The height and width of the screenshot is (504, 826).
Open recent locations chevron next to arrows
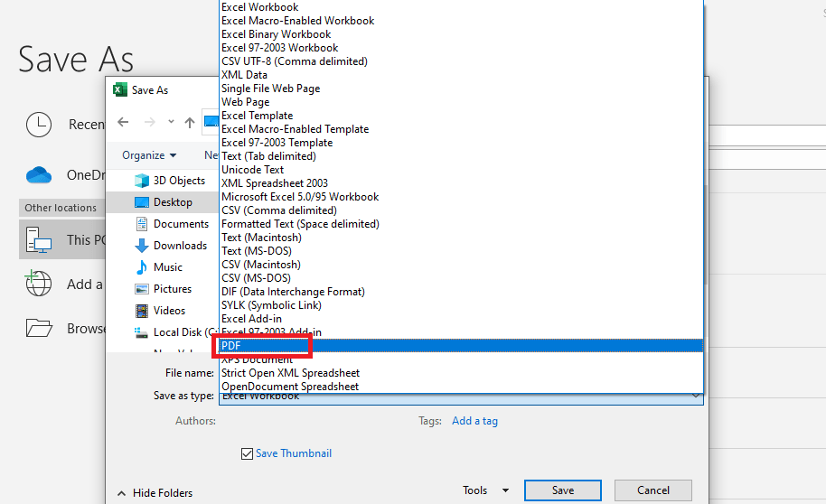point(171,122)
